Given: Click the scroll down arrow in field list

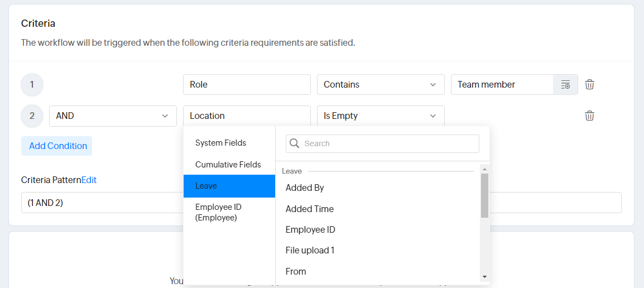Looking at the screenshot, I should coord(484,277).
